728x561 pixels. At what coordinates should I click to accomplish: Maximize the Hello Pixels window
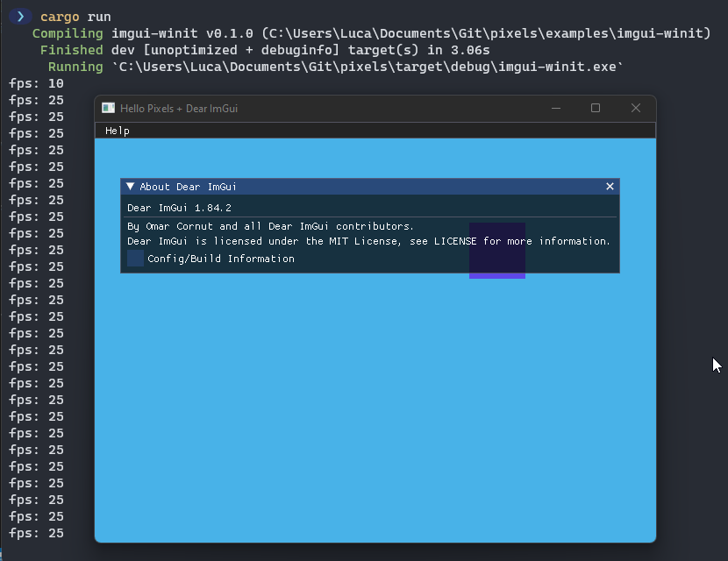[596, 107]
